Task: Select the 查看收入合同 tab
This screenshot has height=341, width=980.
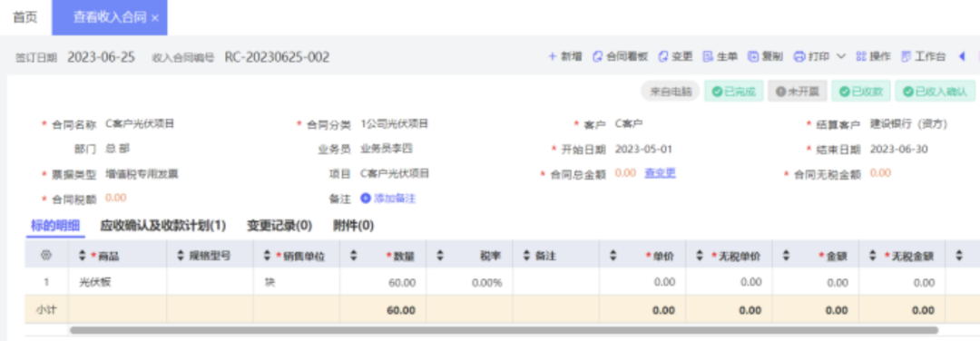Action: (x=110, y=17)
